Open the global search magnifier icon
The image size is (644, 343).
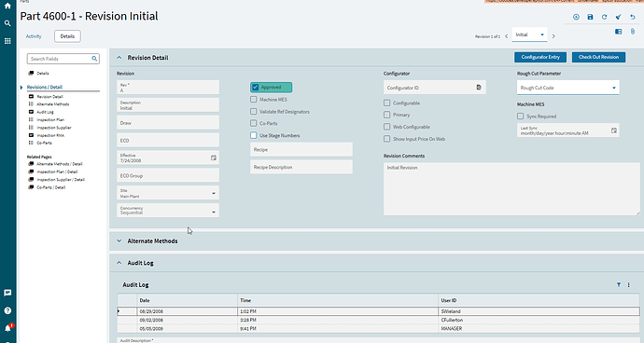(7, 23)
